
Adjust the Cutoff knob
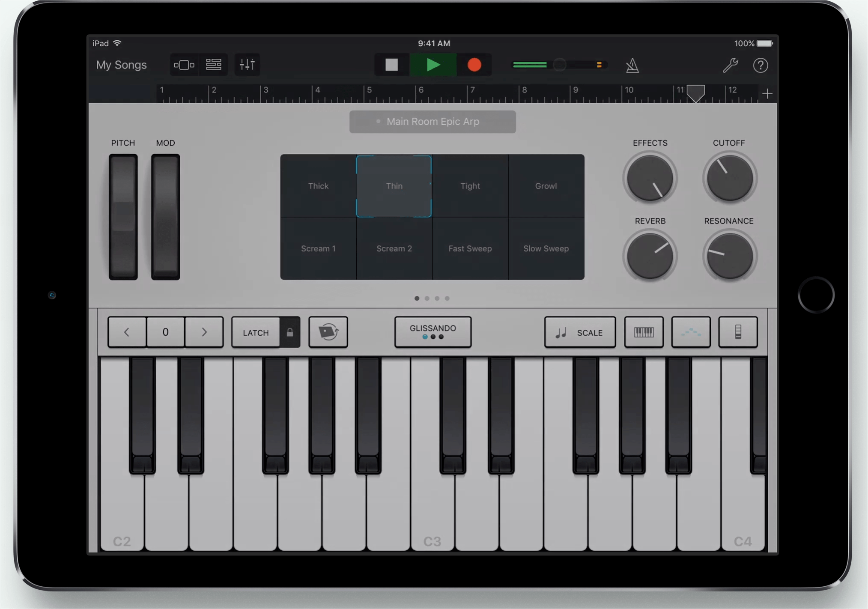click(728, 179)
